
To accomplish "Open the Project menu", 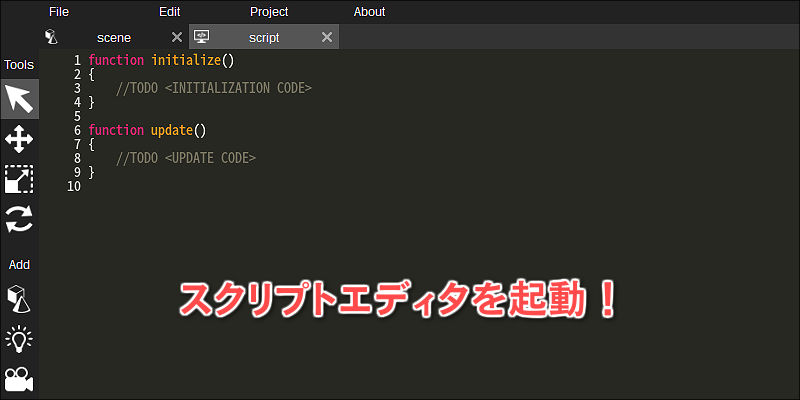I will tap(269, 12).
